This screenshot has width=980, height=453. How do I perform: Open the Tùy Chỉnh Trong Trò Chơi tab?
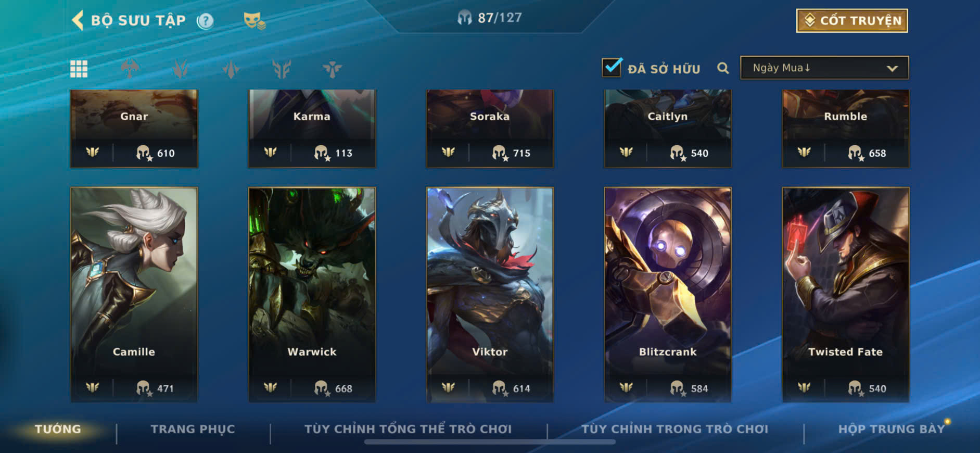(674, 429)
